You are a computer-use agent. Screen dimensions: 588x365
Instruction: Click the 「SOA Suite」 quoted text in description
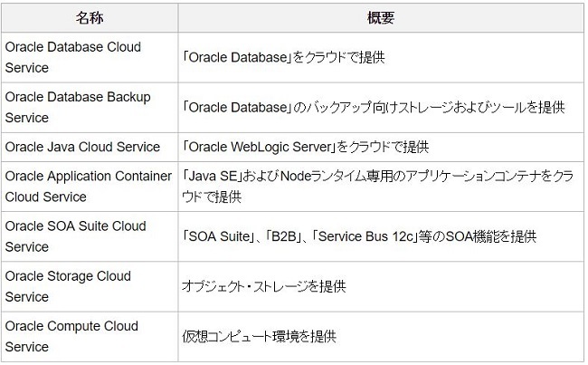click(215, 236)
